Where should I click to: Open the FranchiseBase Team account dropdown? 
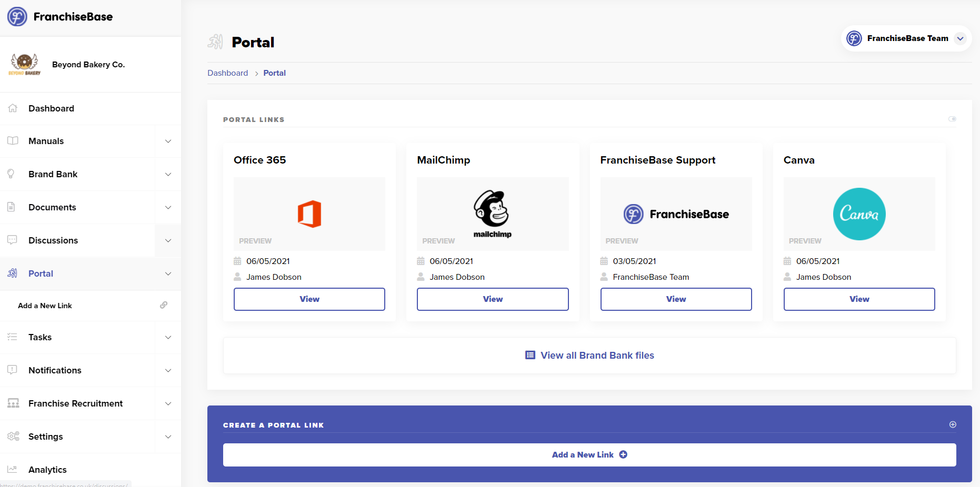click(x=961, y=38)
